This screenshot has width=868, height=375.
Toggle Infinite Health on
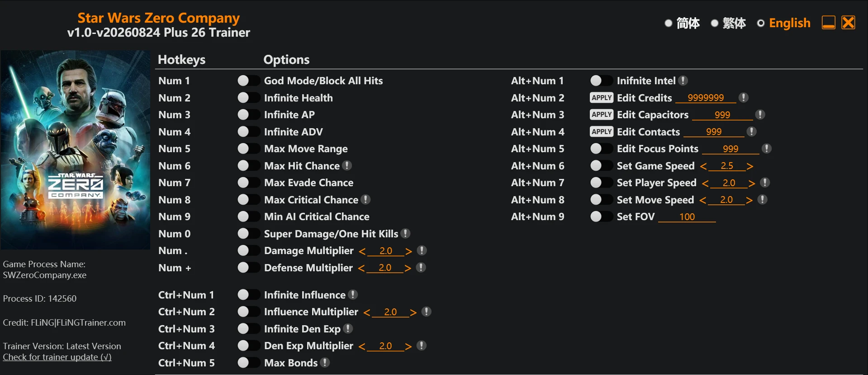pyautogui.click(x=248, y=98)
